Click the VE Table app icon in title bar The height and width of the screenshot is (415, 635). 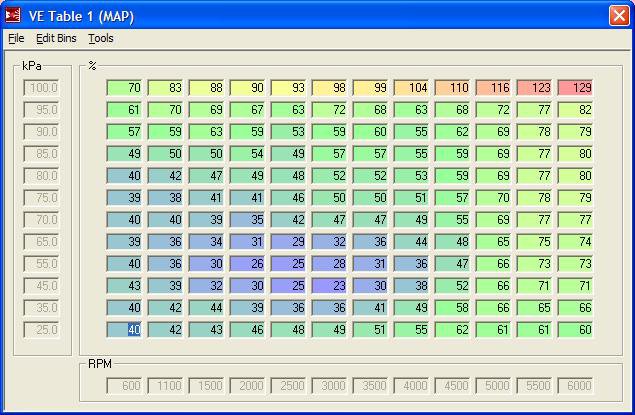[x=13, y=15]
